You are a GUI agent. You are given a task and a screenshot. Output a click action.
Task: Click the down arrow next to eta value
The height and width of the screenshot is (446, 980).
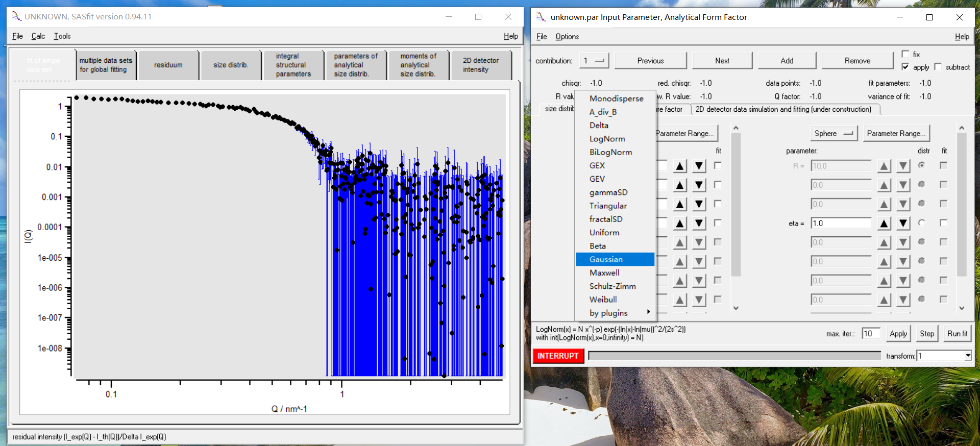coord(903,224)
